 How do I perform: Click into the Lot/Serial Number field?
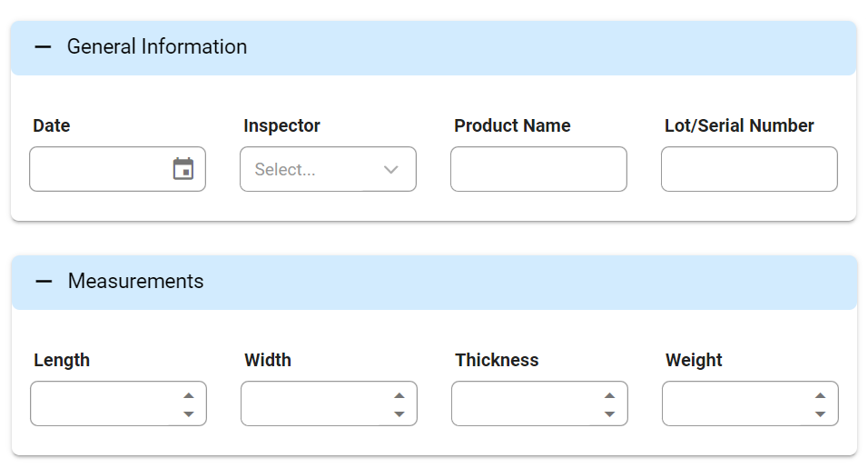(x=749, y=170)
